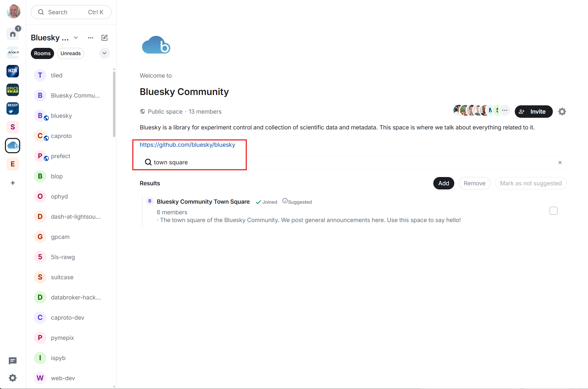Create a new space with plus
The height and width of the screenshot is (389, 588).
point(13,183)
